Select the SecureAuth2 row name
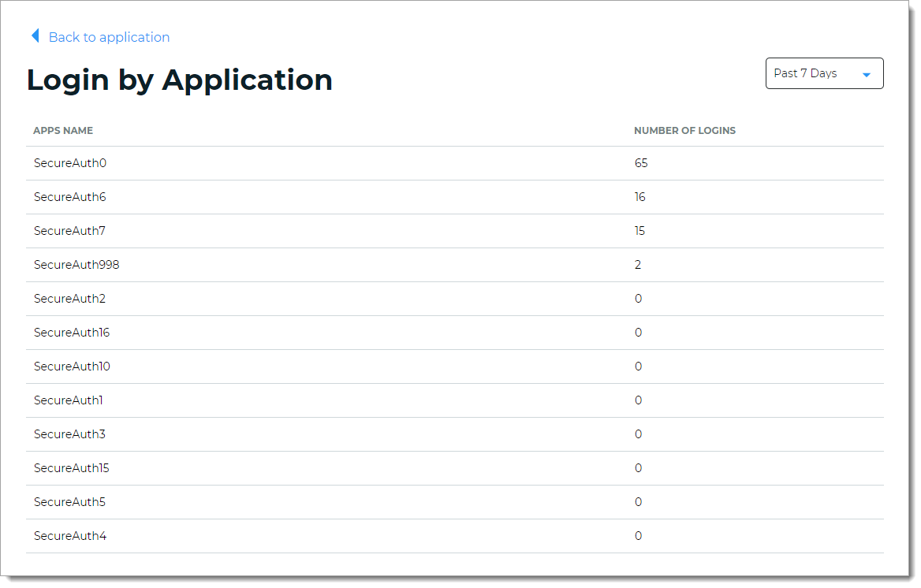The width and height of the screenshot is (921, 588). click(69, 299)
